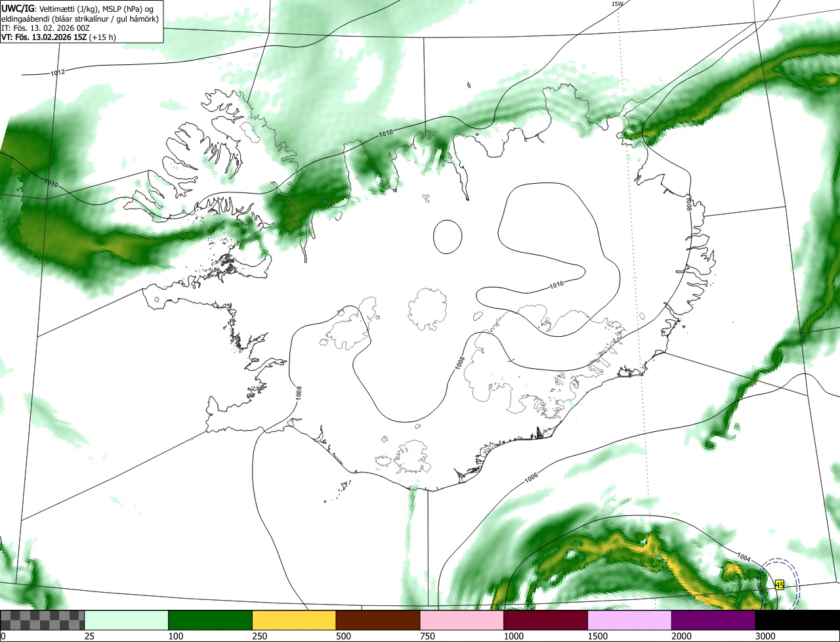Click the legend value 3000
The image size is (840, 642).
765,636
